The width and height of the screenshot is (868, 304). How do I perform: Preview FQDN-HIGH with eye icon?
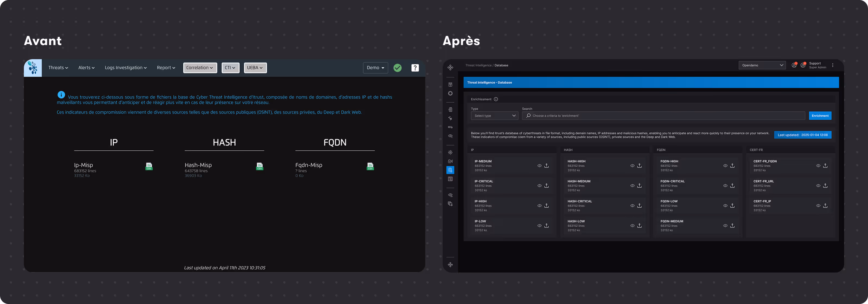(x=726, y=166)
